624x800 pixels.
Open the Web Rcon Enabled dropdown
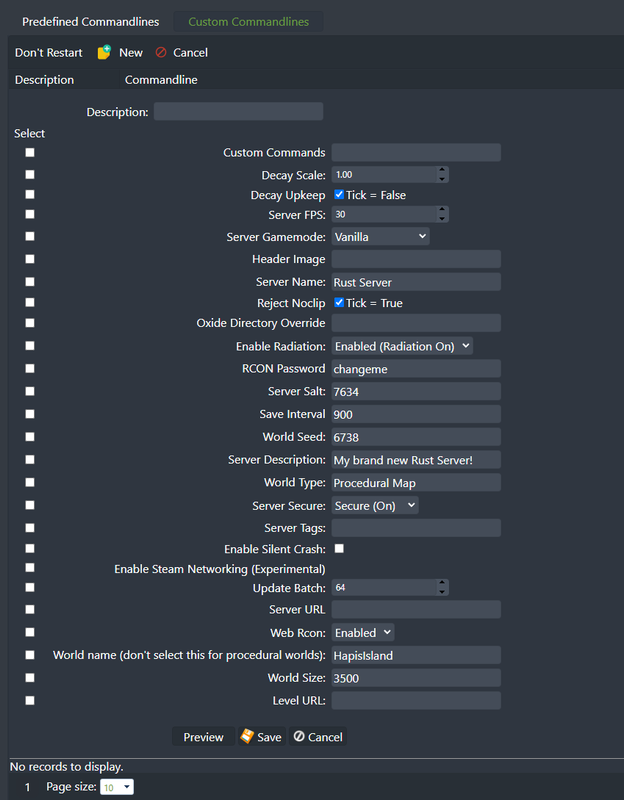click(x=363, y=633)
